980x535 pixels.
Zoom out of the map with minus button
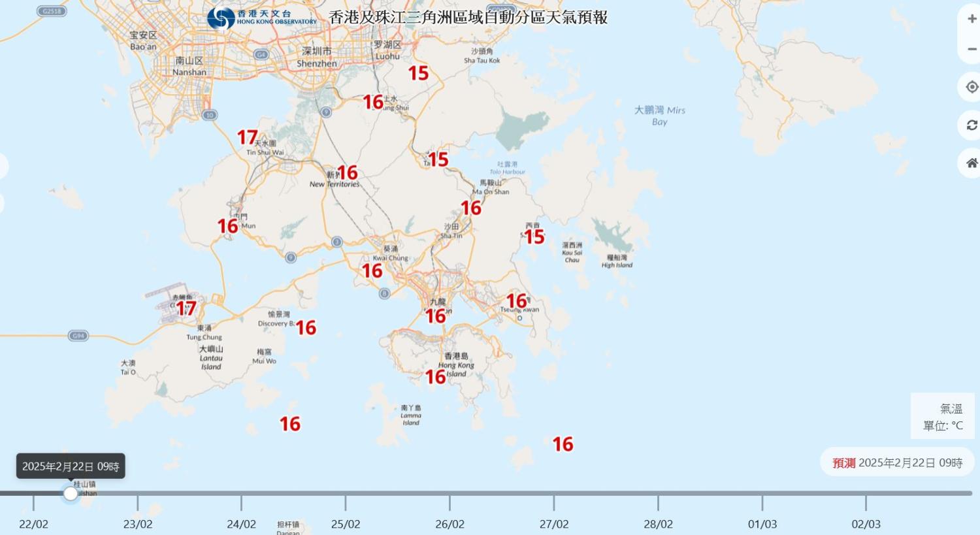click(972, 49)
